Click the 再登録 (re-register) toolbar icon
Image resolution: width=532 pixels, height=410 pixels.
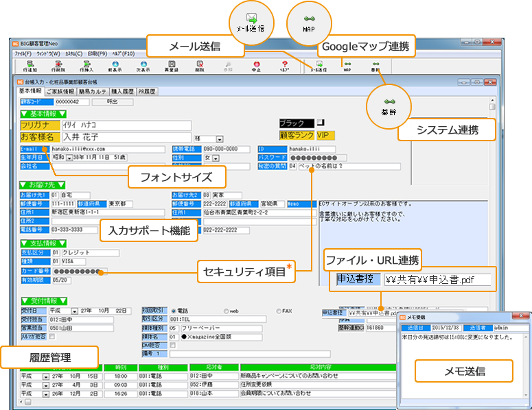pyautogui.click(x=172, y=66)
